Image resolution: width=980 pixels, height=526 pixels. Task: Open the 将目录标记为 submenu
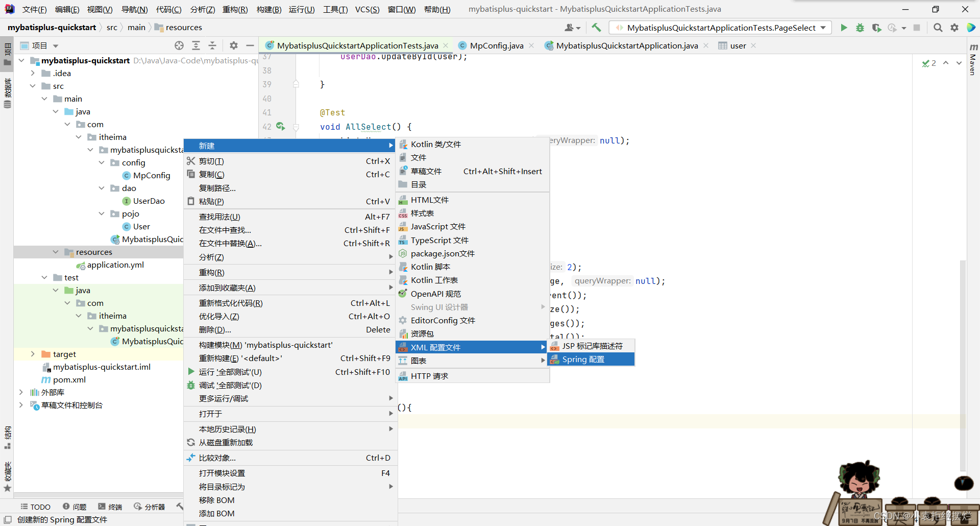pyautogui.click(x=290, y=487)
